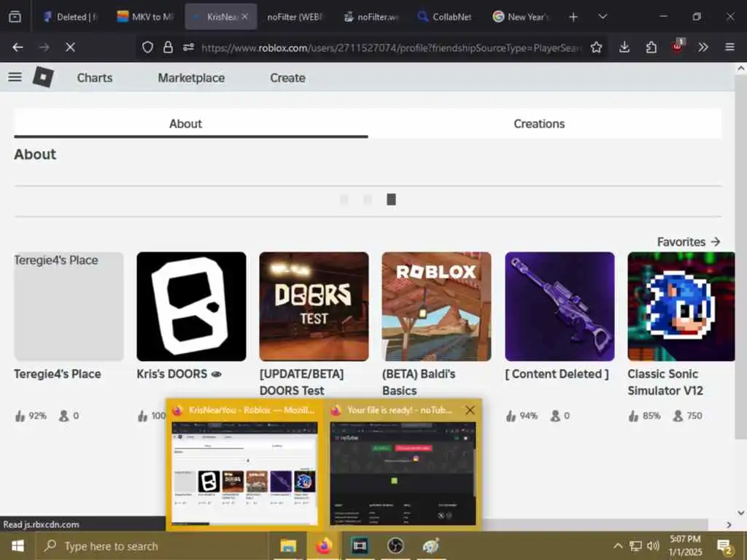Close the KrisNearYou tab
747x560 pixels.
coord(244,17)
